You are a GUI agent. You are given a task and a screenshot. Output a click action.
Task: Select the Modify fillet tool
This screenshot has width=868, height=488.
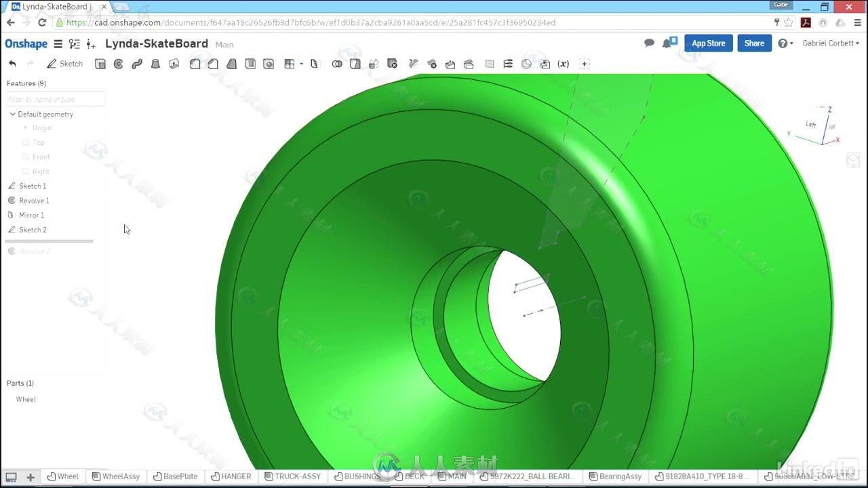(x=413, y=64)
